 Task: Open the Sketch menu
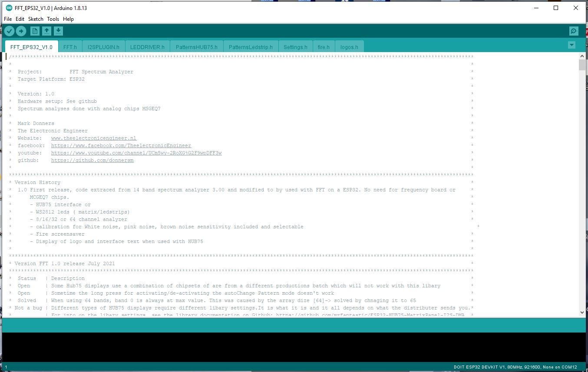(x=36, y=19)
